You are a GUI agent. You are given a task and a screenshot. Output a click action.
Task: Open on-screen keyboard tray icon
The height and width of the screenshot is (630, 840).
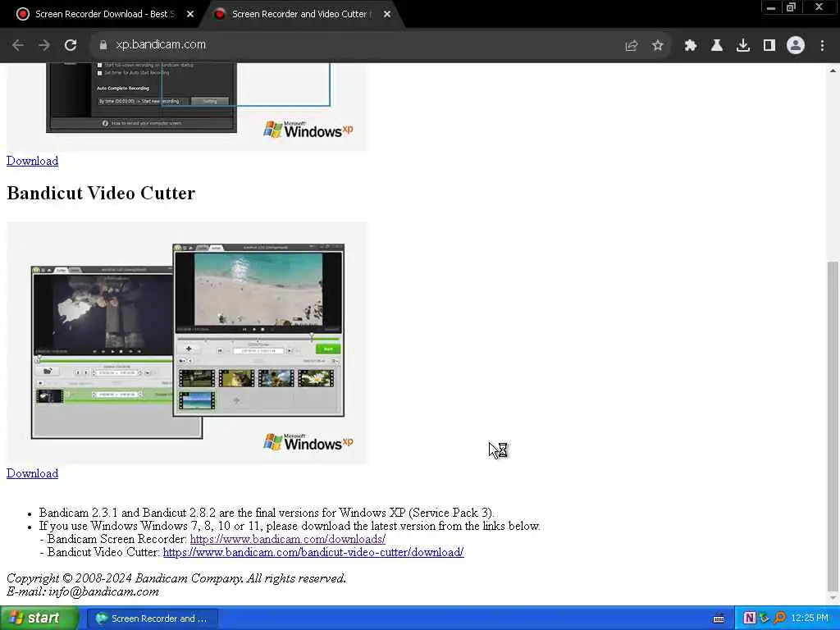[x=719, y=619]
